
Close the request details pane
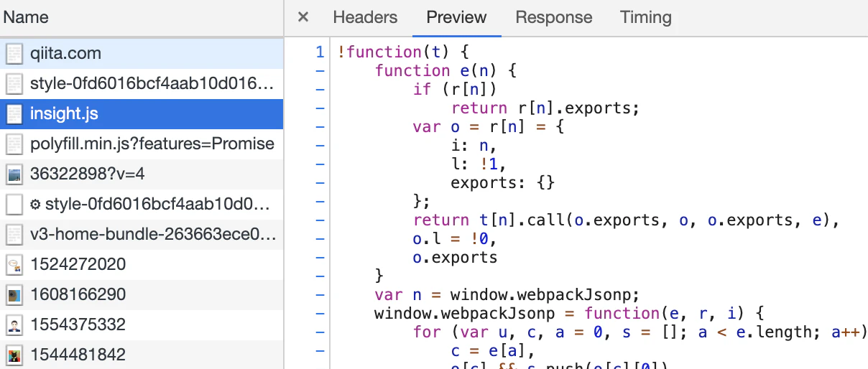(303, 17)
